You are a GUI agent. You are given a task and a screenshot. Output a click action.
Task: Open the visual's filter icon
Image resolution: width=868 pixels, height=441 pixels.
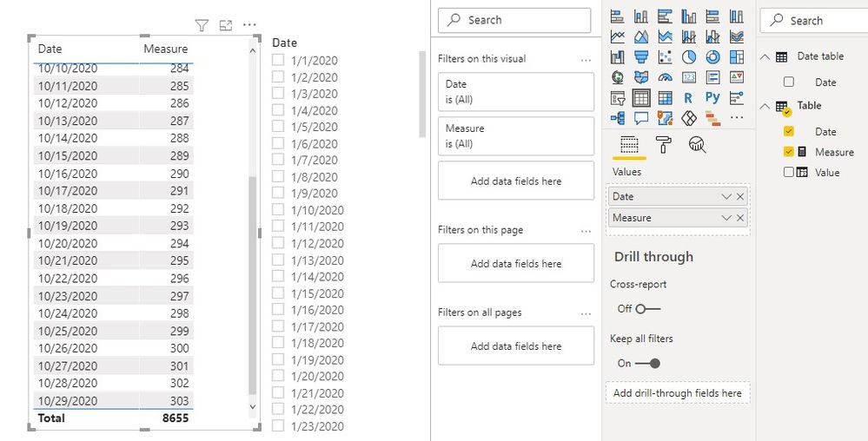[x=202, y=25]
